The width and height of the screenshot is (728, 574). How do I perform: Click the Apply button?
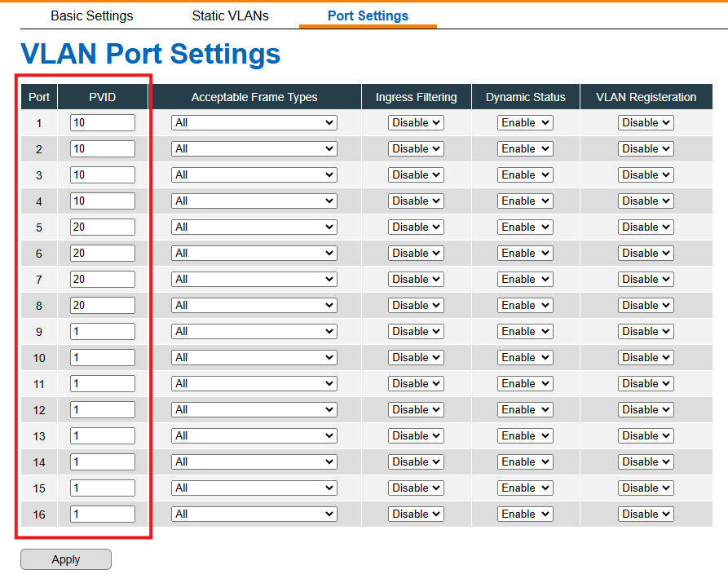(66, 559)
